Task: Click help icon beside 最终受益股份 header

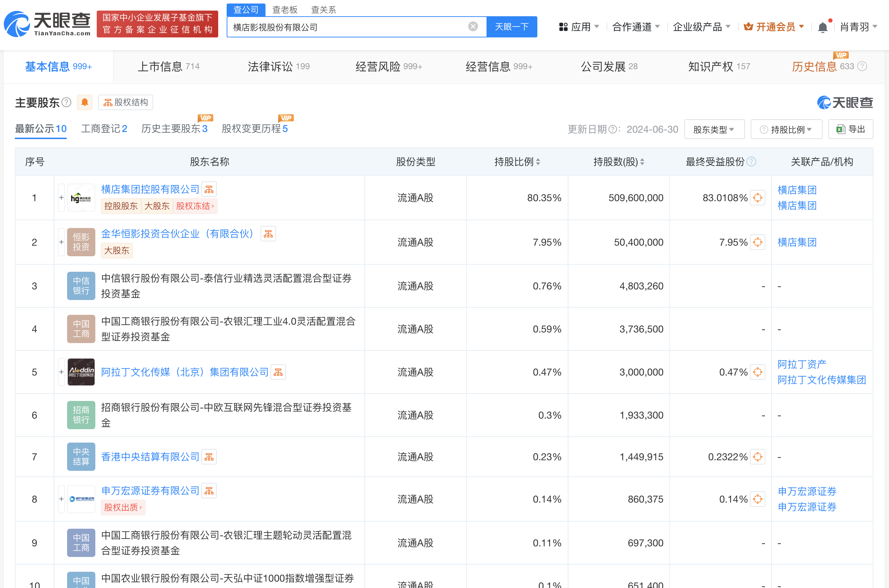Action: pyautogui.click(x=751, y=162)
